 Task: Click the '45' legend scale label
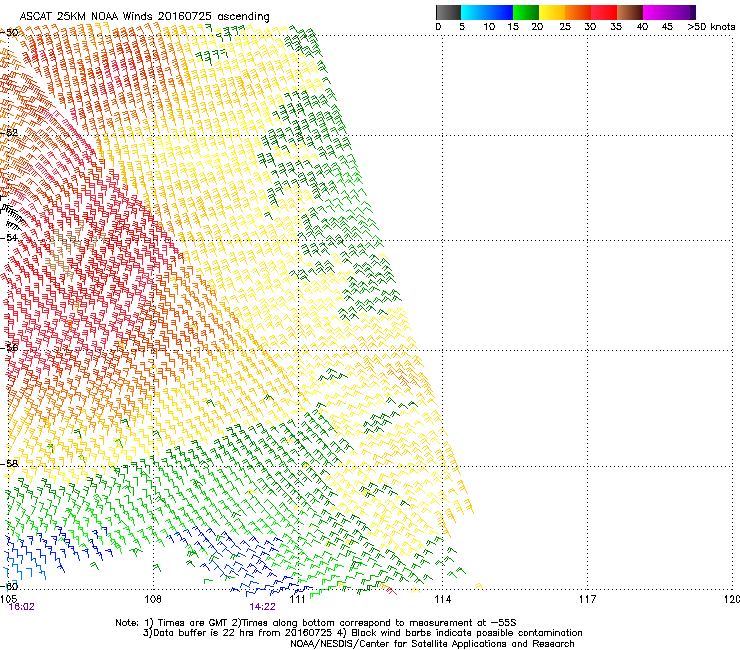[667, 27]
